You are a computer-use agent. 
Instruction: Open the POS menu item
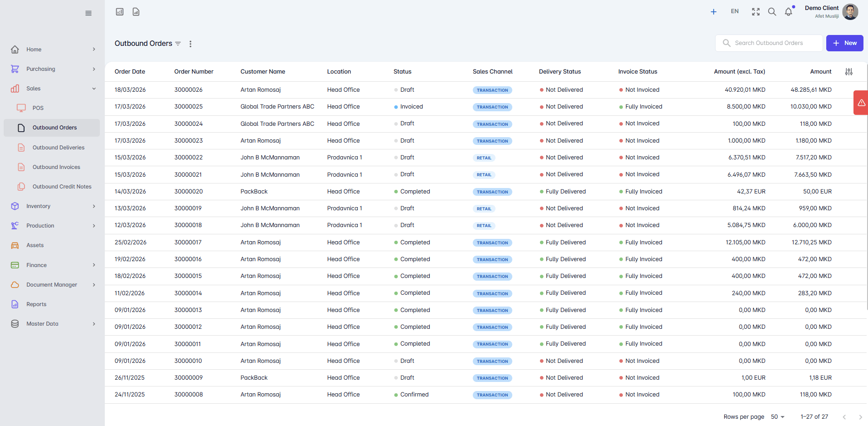(38, 108)
